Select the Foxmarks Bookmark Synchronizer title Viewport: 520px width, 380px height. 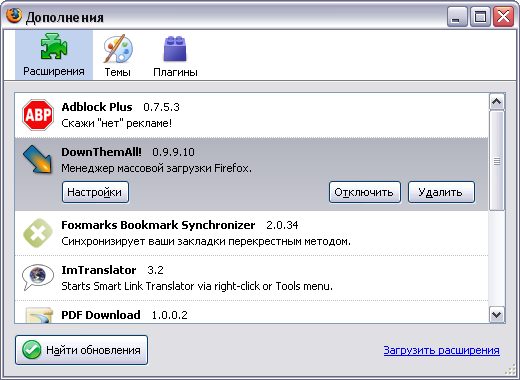tap(158, 225)
